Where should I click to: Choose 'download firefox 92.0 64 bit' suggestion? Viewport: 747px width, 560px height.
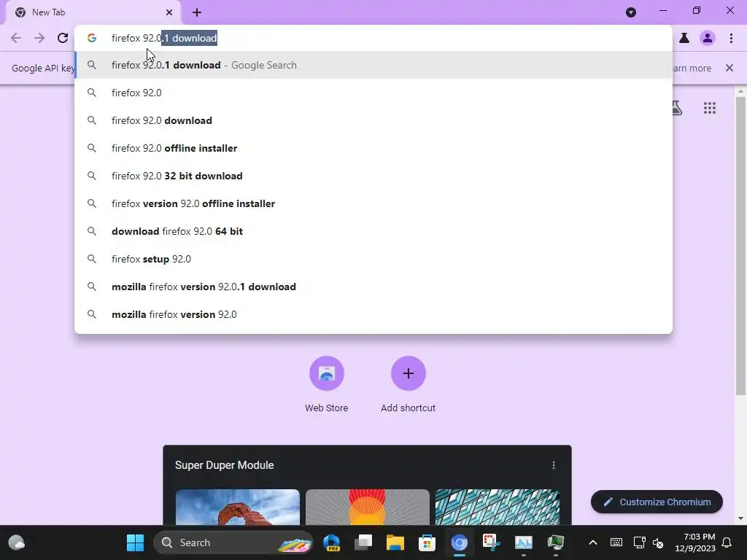click(x=373, y=231)
